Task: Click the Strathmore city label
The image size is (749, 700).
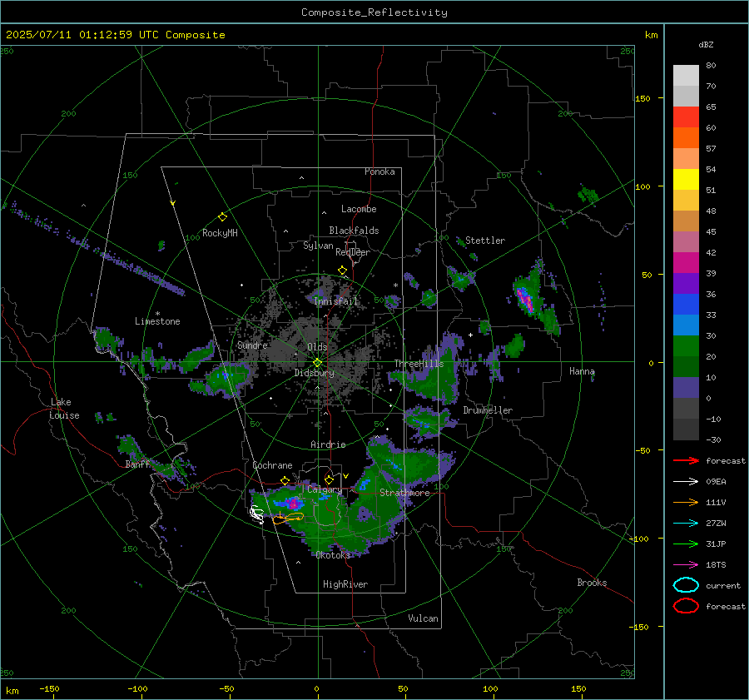Action: (404, 493)
